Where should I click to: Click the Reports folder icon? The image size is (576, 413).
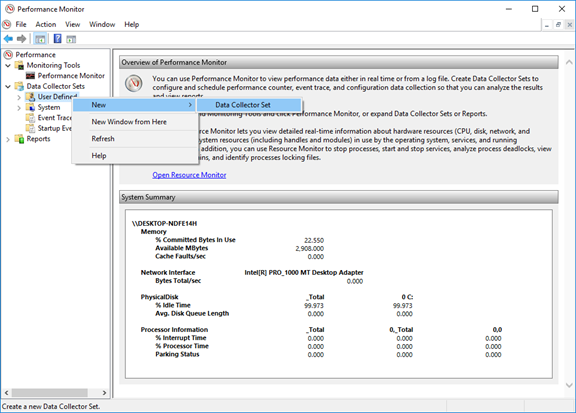(x=19, y=139)
